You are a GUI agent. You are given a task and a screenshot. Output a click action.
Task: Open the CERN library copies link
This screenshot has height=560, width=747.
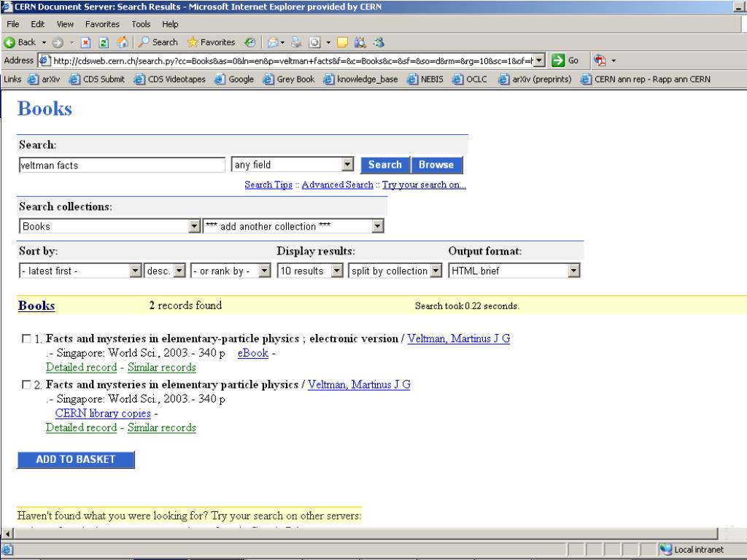tap(103, 413)
